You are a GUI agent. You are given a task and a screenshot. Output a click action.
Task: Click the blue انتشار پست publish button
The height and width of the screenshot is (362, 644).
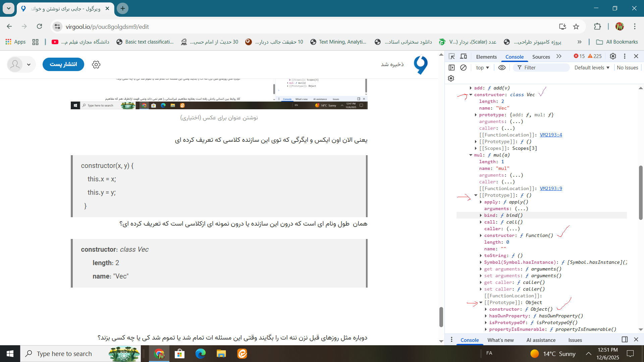click(x=63, y=64)
